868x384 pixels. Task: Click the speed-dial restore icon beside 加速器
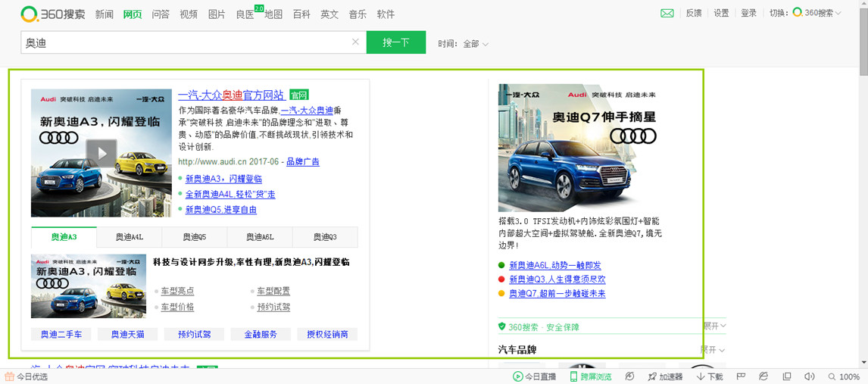pos(629,377)
